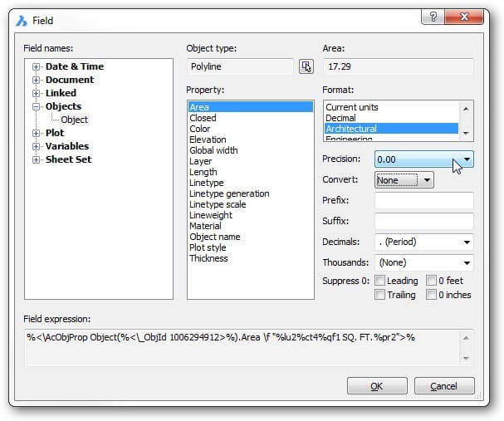
Task: Collapse the Objects tree node
Action: click(x=36, y=106)
